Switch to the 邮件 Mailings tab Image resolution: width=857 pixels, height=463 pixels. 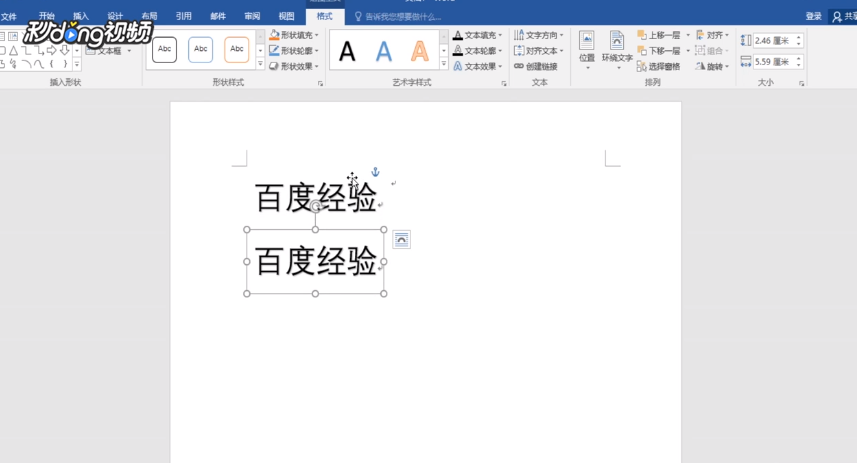218,16
